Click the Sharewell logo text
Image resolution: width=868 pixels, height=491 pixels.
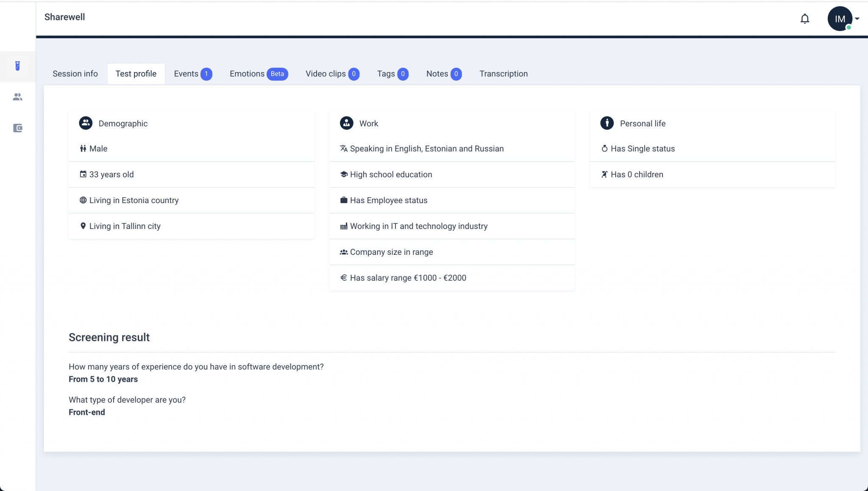click(x=64, y=17)
